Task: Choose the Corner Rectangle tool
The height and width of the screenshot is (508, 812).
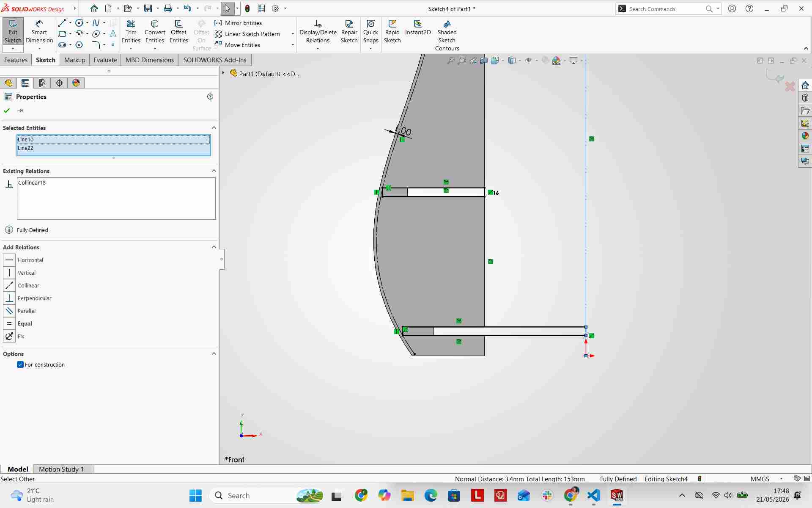Action: [62, 34]
